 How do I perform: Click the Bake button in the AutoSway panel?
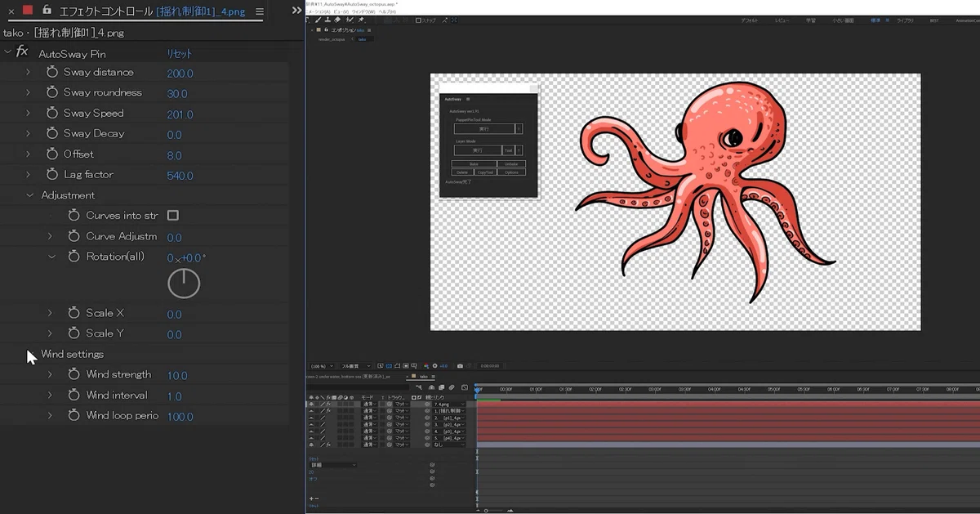pyautogui.click(x=474, y=164)
